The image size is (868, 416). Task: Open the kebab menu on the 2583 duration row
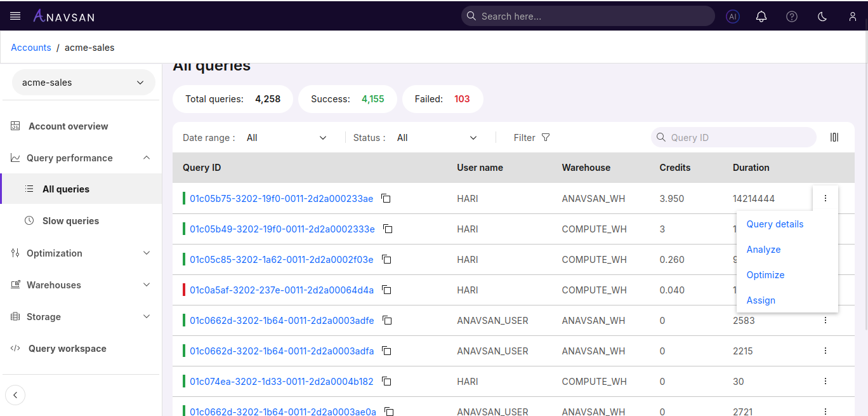[x=825, y=320]
